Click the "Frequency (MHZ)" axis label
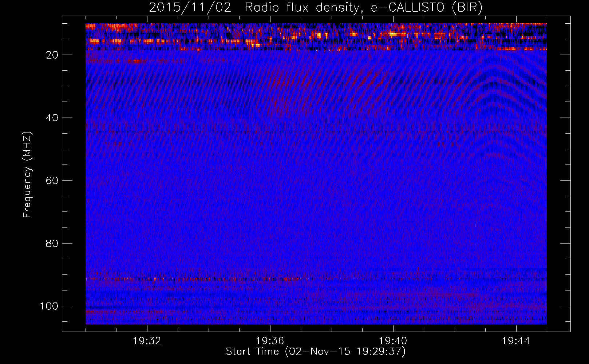 [27, 174]
